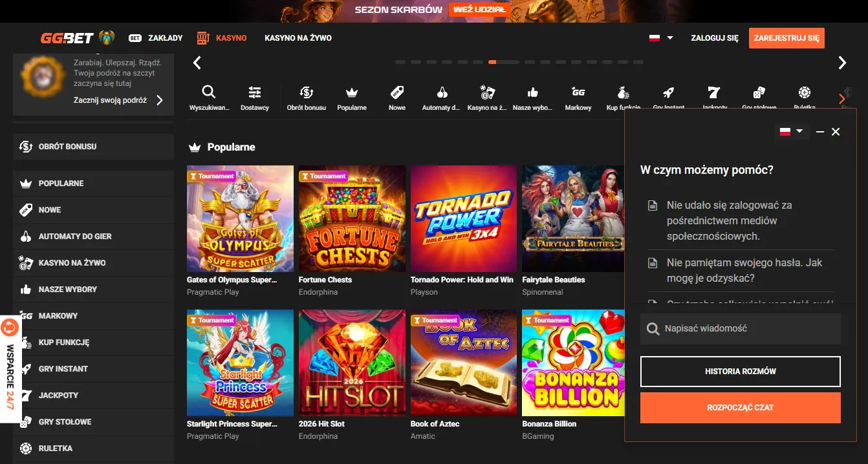Select the Markowy GG icon in category bar
The image size is (868, 464).
[x=578, y=92]
